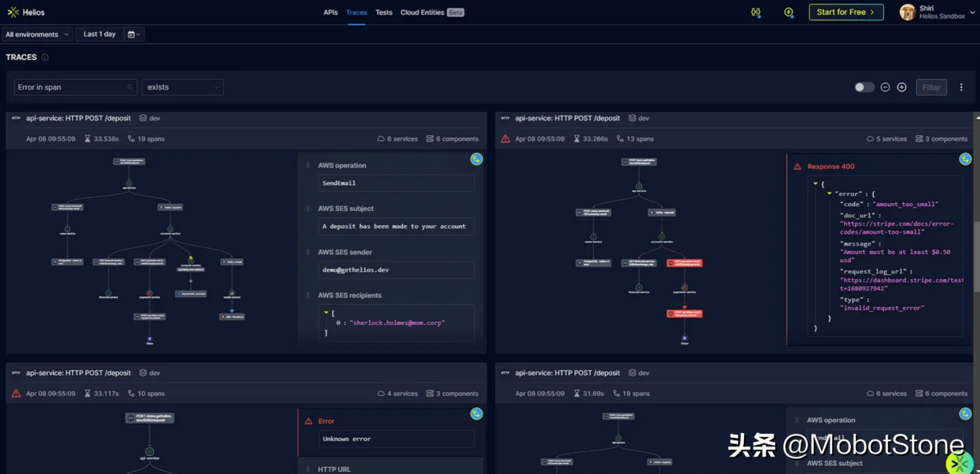Click the phone badge on the Unknown error panel
Viewport: 980px width, 474px height.
click(476, 414)
